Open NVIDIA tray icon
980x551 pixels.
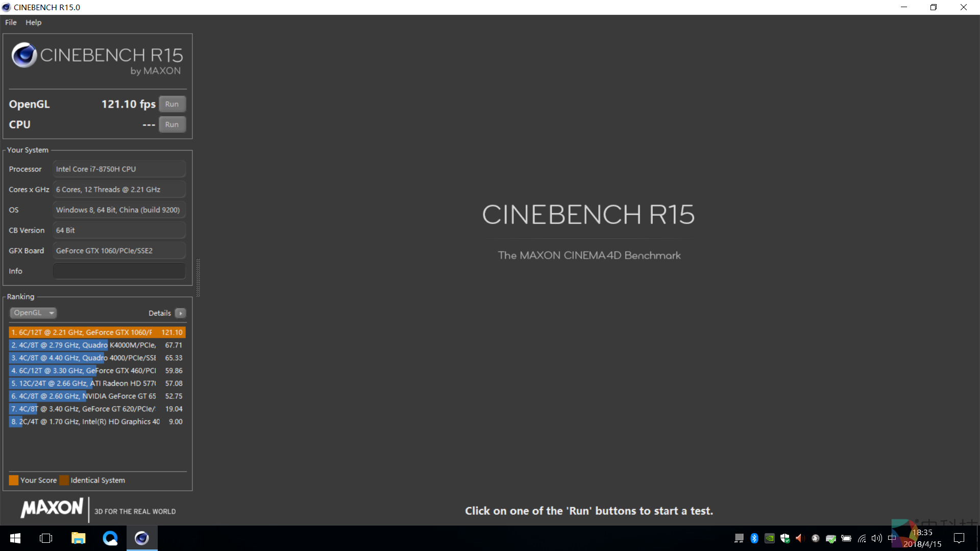coord(770,538)
